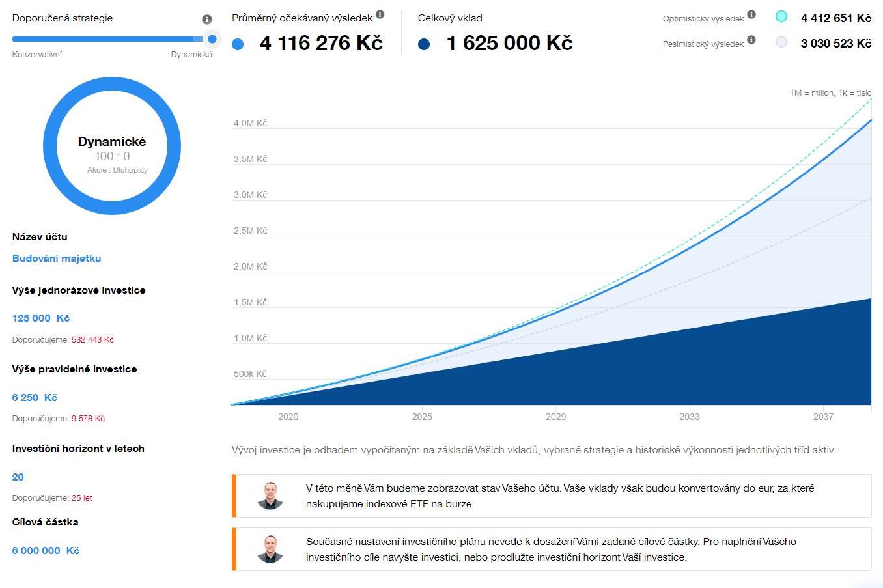883x588 pixels.
Task: Click info icon next to Optimistický výsledek
Action: [751, 14]
